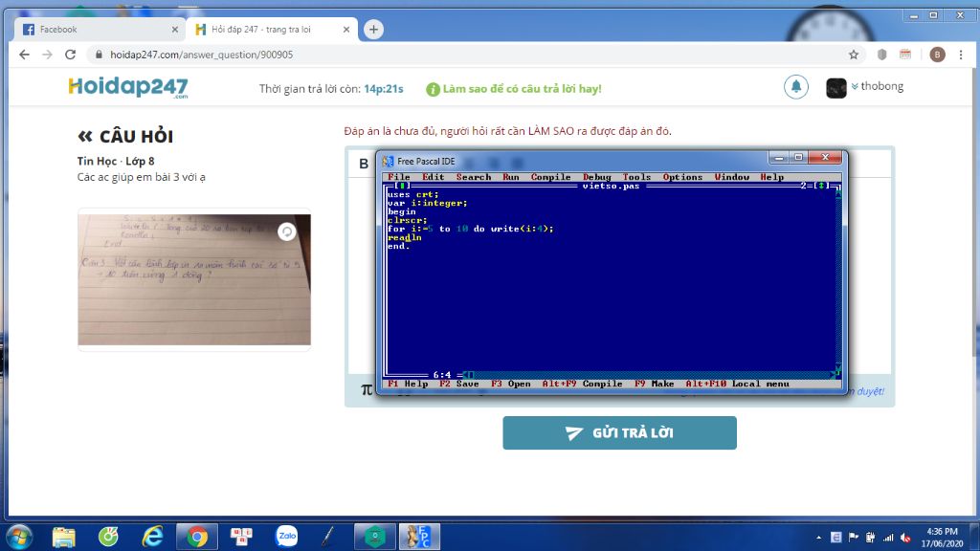This screenshot has height=551, width=980.
Task: Open the Options menu in Free Pascal
Action: coord(682,177)
